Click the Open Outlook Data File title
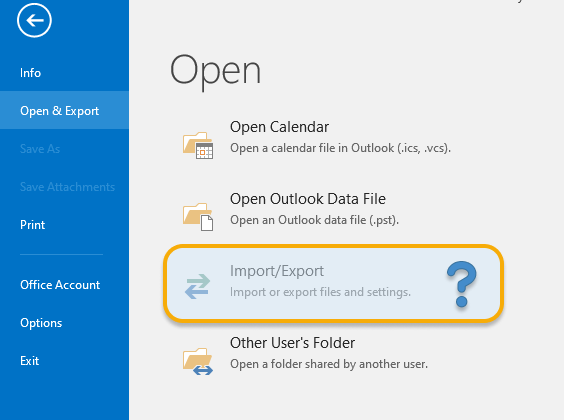 click(308, 199)
